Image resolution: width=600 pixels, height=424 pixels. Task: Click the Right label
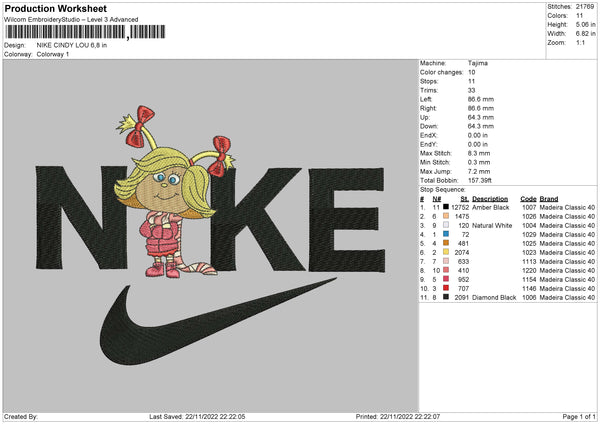point(428,108)
